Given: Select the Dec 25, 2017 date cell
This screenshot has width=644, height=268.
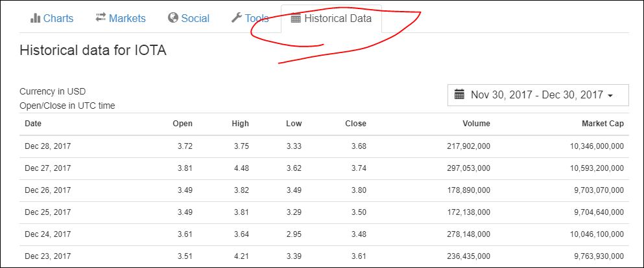Looking at the screenshot, I should (47, 212).
